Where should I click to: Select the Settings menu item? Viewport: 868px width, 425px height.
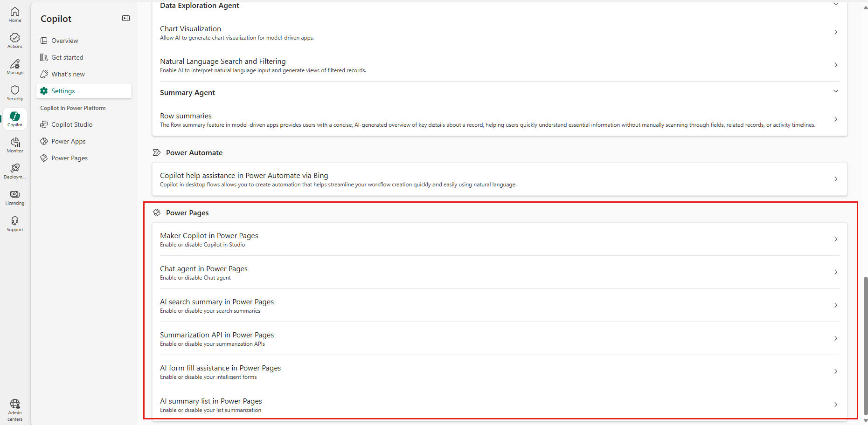pos(84,91)
